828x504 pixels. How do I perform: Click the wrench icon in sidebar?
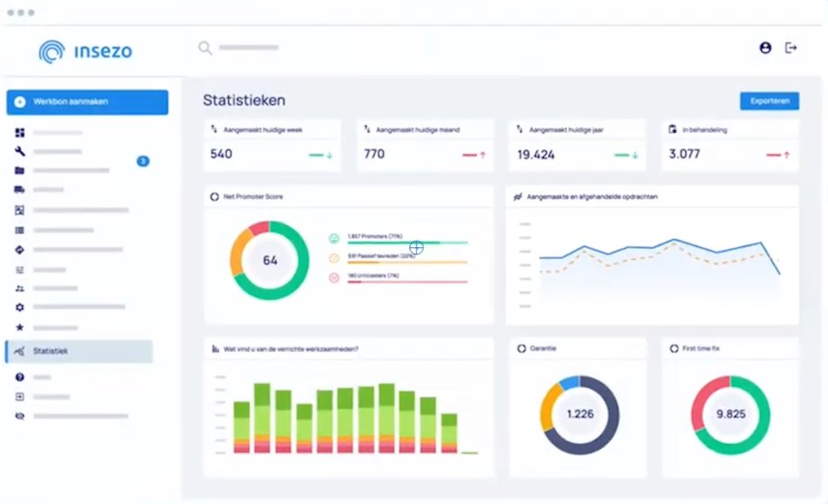(x=20, y=152)
